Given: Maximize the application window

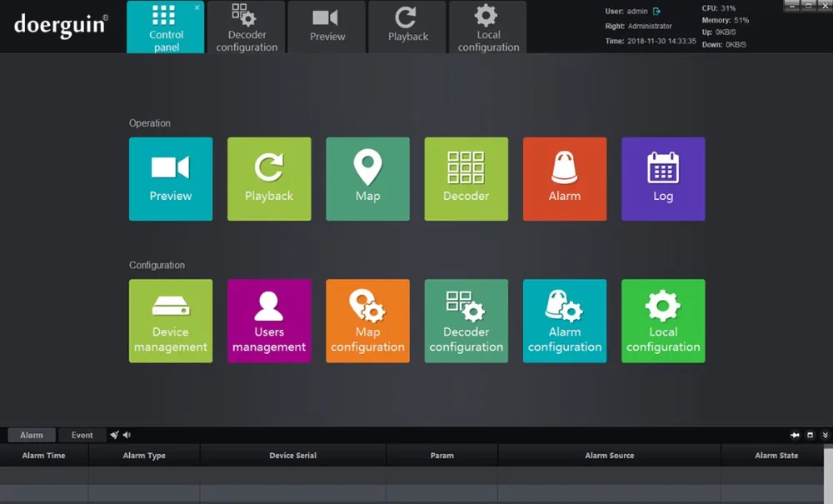Looking at the screenshot, I should click(808, 5).
